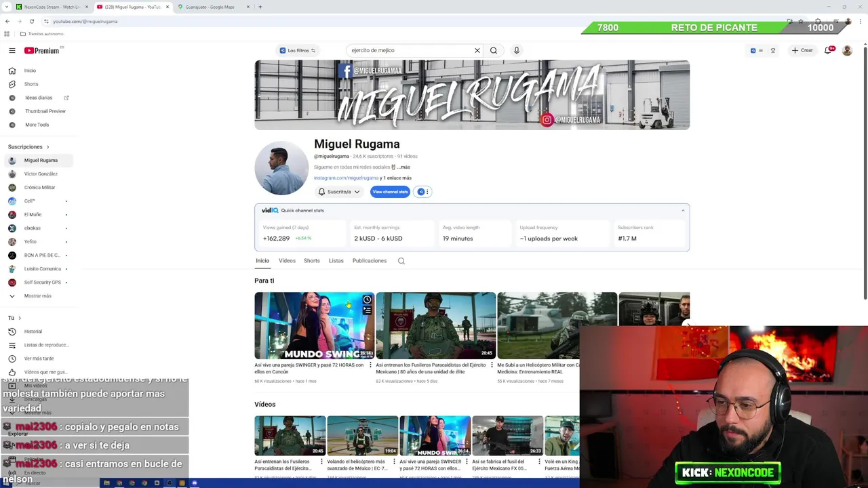The height and width of the screenshot is (488, 868).
Task: Open the 'y 1 enlace más' links
Action: pyautogui.click(x=395, y=178)
